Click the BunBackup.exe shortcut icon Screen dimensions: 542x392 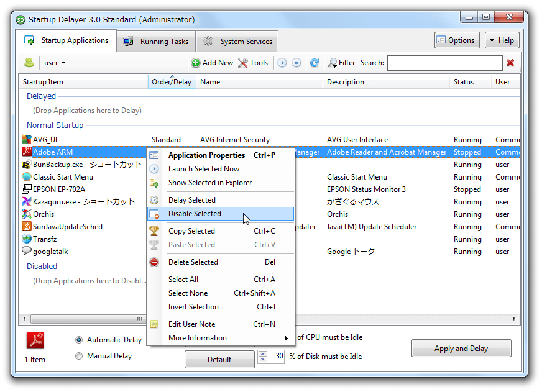pos(27,165)
